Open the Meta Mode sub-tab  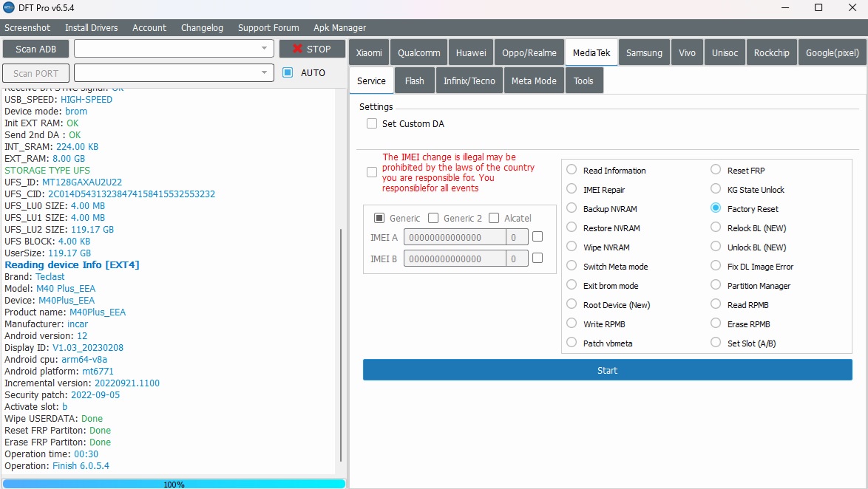534,81
